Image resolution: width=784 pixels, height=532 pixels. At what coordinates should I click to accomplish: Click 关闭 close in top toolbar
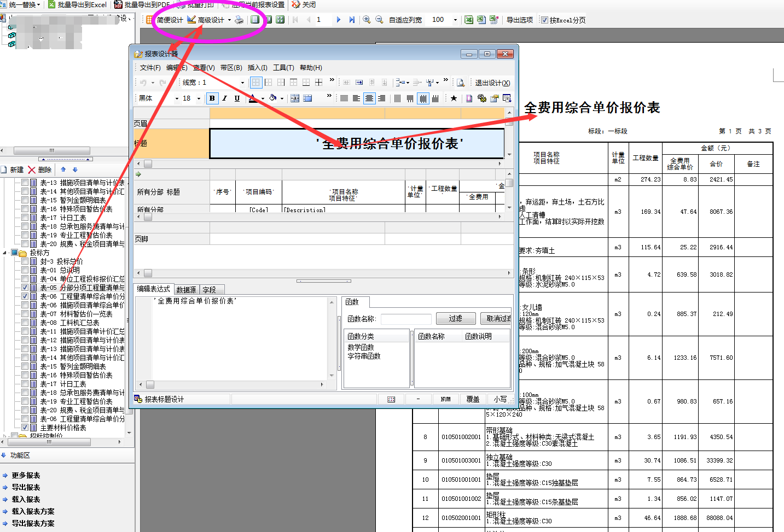pyautogui.click(x=304, y=4)
